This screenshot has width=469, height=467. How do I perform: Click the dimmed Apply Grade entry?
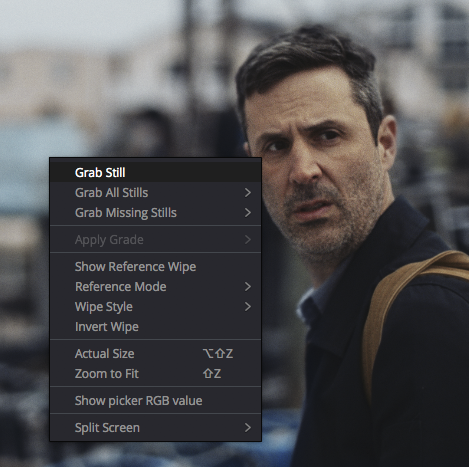click(155, 240)
